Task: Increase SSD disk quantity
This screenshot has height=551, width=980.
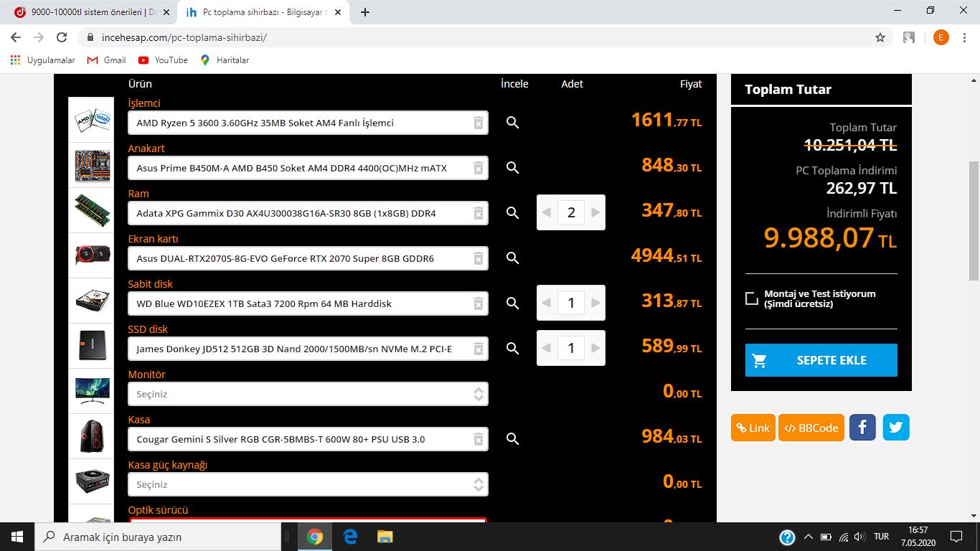Action: (595, 348)
